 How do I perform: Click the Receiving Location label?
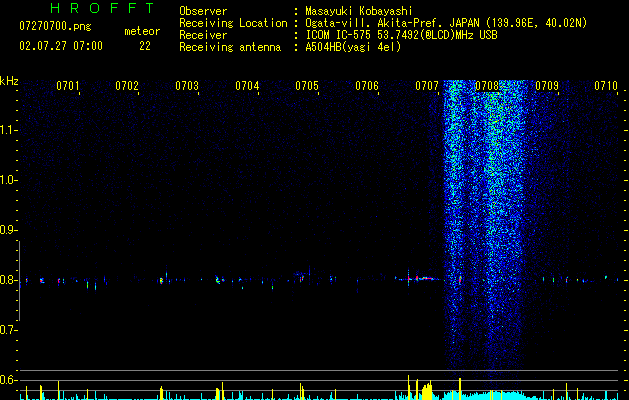click(233, 23)
